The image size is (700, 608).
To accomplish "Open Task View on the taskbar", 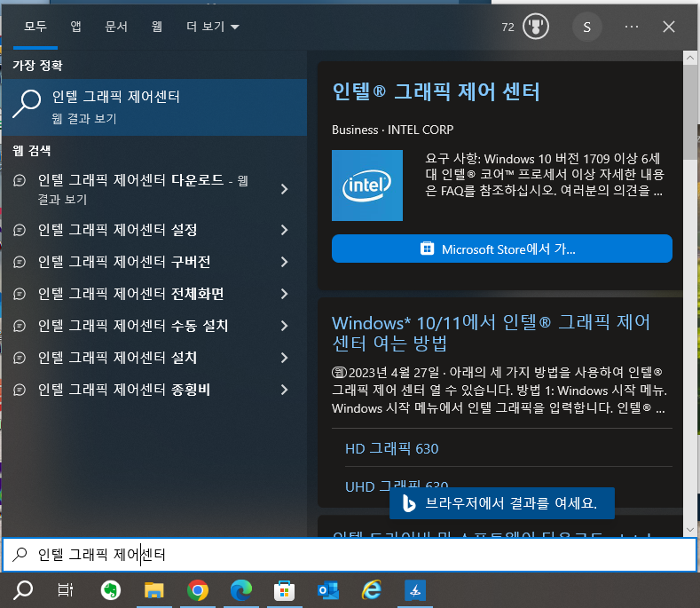I will point(66,590).
